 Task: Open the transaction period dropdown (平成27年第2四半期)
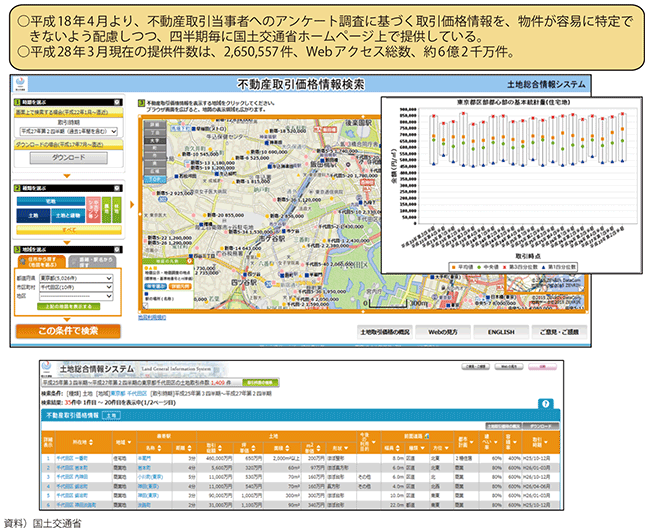point(69,131)
